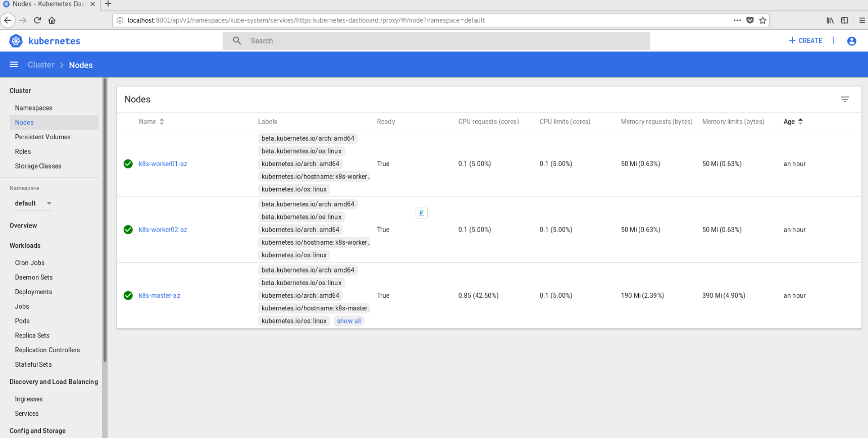
Task: Reload the page
Action: pyautogui.click(x=37, y=20)
